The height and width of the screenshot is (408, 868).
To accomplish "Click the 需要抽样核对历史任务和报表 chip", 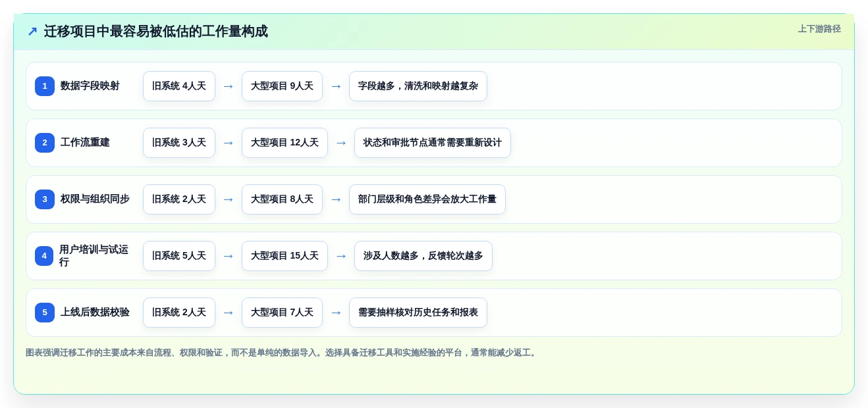I will (x=418, y=313).
